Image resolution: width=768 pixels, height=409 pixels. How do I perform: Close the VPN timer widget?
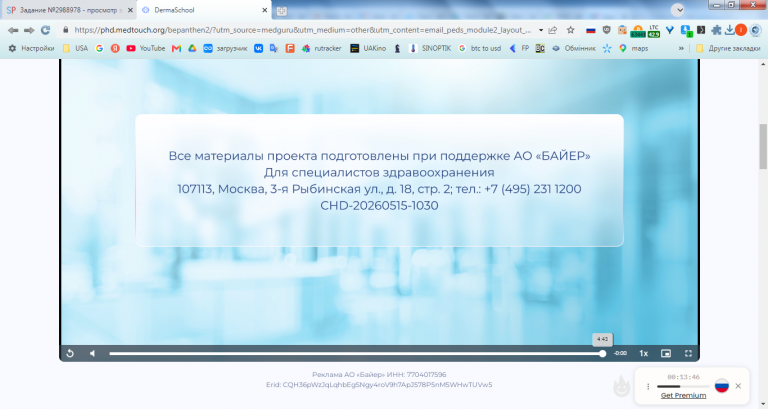[x=738, y=386]
